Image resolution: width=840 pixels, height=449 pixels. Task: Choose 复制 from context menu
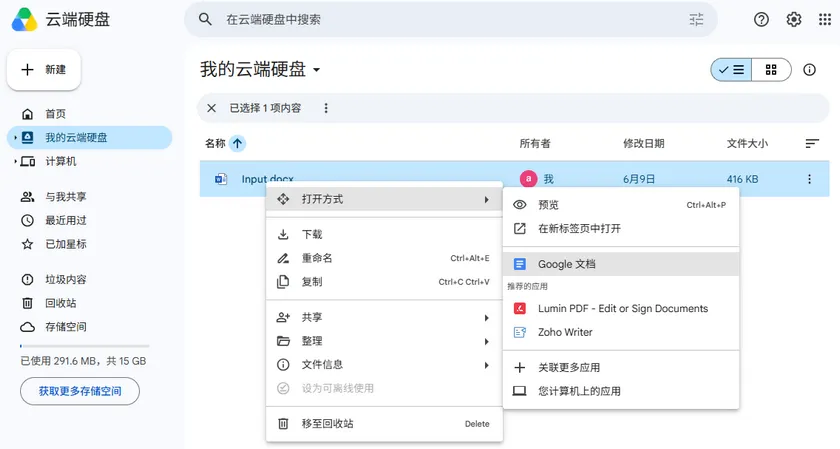(x=384, y=281)
